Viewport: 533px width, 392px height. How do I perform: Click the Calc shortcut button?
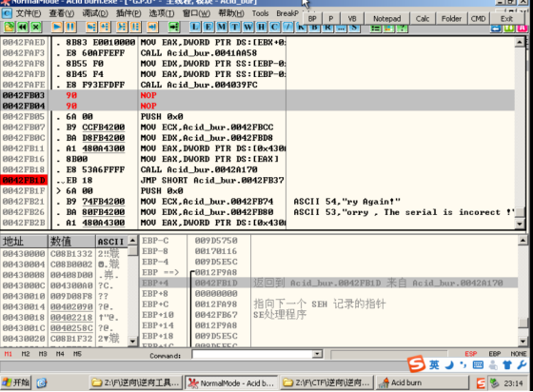click(423, 19)
